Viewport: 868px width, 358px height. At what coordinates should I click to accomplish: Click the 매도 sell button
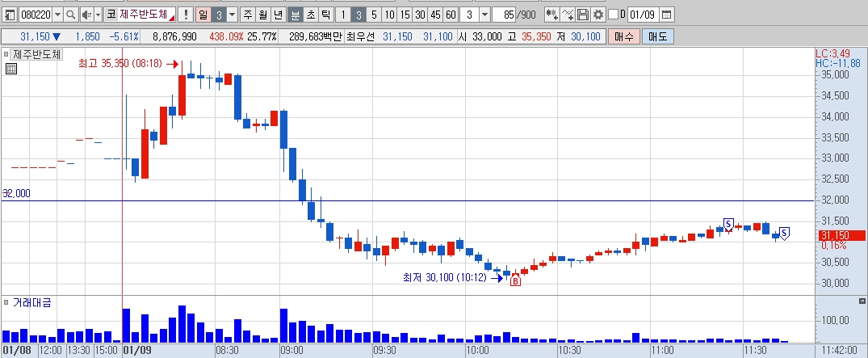[657, 37]
